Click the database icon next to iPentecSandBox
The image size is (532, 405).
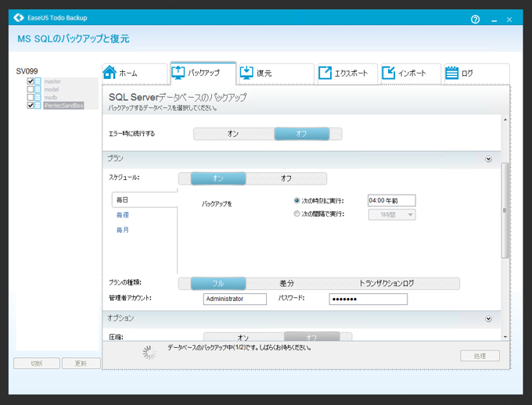(38, 106)
